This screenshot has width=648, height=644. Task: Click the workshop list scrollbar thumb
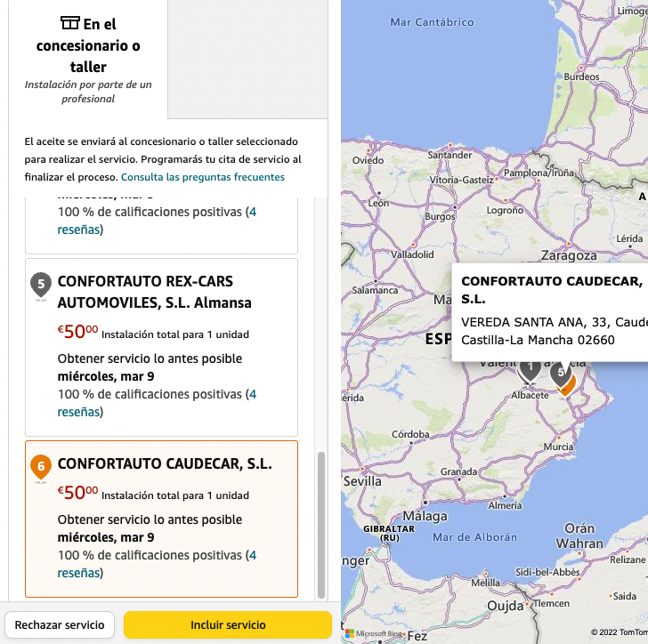[321, 525]
